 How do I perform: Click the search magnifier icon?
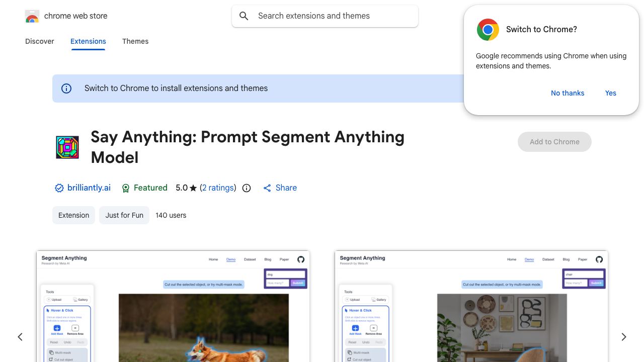tap(244, 16)
